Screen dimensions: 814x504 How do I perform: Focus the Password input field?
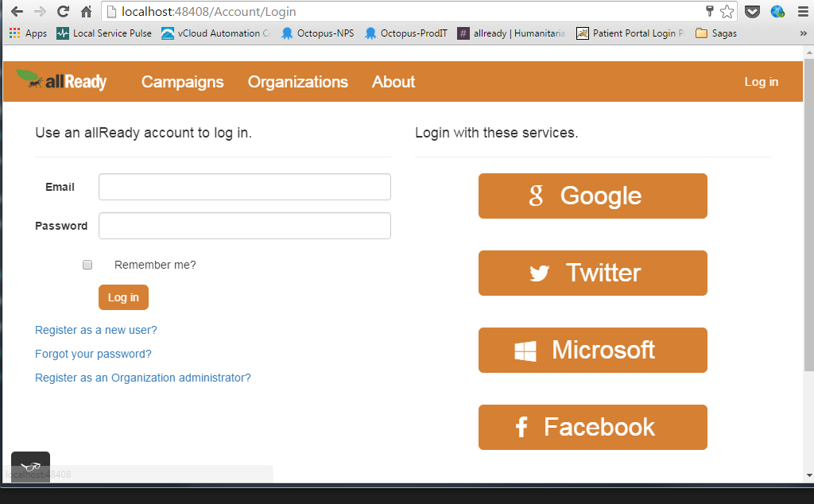pos(245,226)
